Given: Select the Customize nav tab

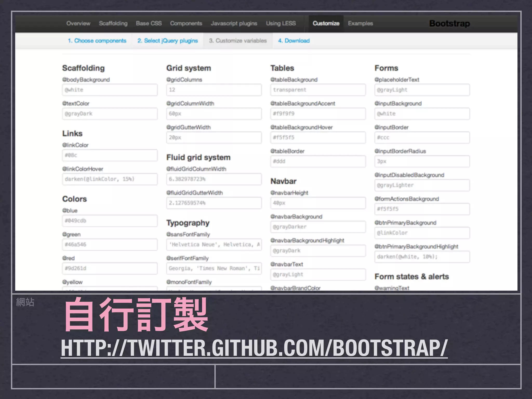Looking at the screenshot, I should point(326,24).
